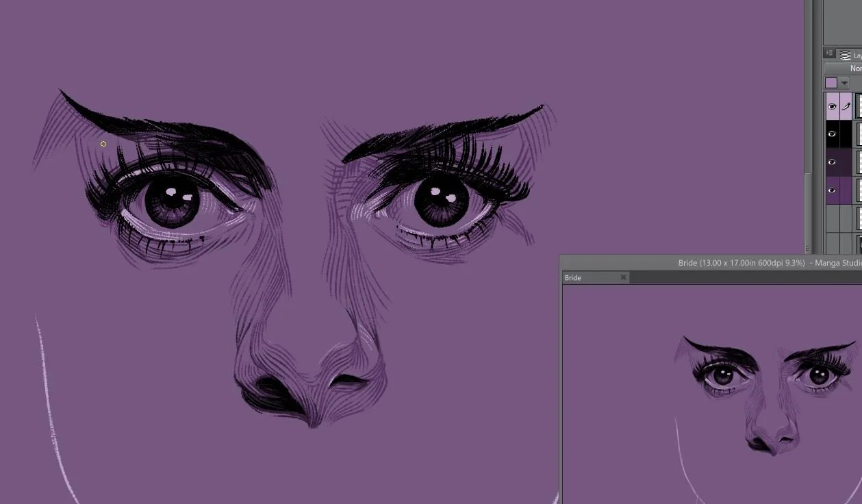
Task: Toggle eye on the darkest purple layer
Action: point(833,162)
